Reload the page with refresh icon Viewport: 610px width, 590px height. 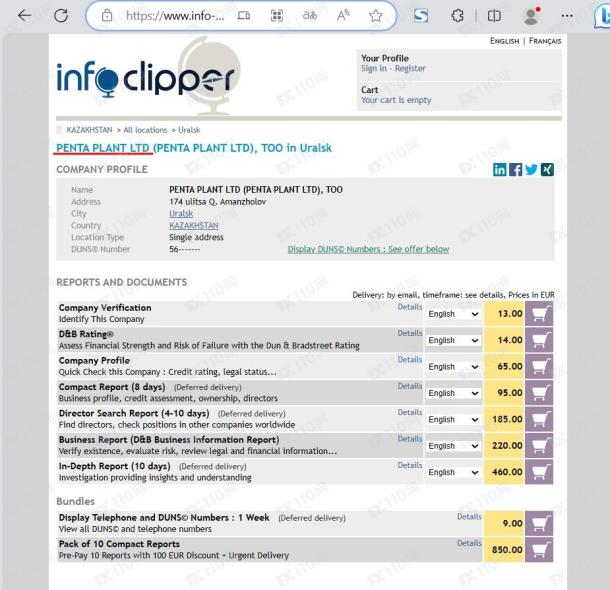pyautogui.click(x=61, y=16)
